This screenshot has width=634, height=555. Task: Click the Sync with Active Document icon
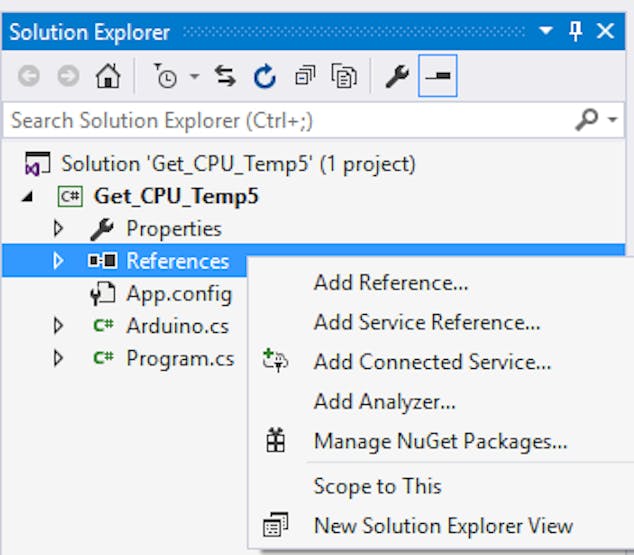tap(225, 77)
